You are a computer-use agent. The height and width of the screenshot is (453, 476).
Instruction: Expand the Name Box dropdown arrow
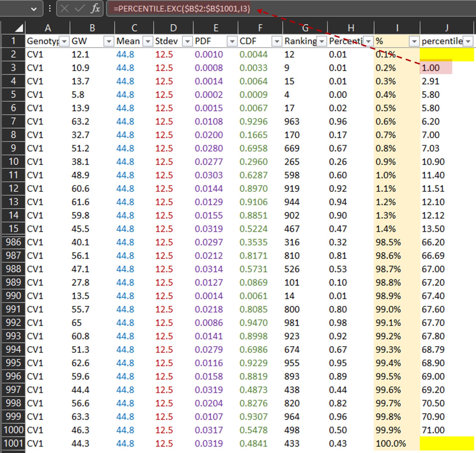[34, 9]
